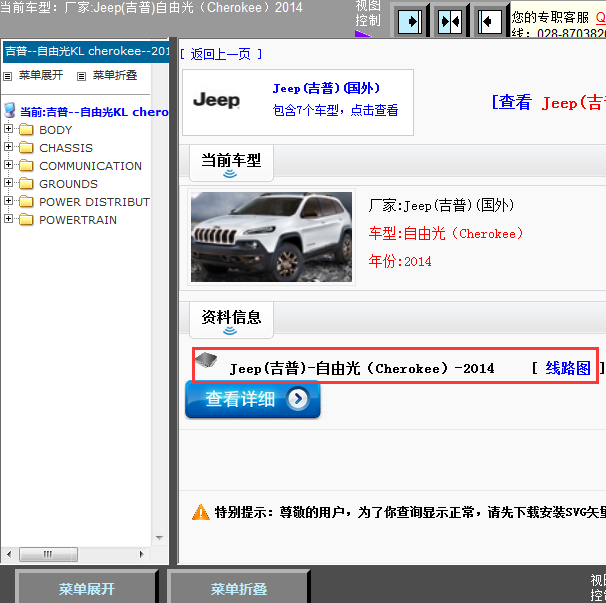
Task: Click the sidebar horizontal scrollbar thumb
Action: (x=48, y=554)
